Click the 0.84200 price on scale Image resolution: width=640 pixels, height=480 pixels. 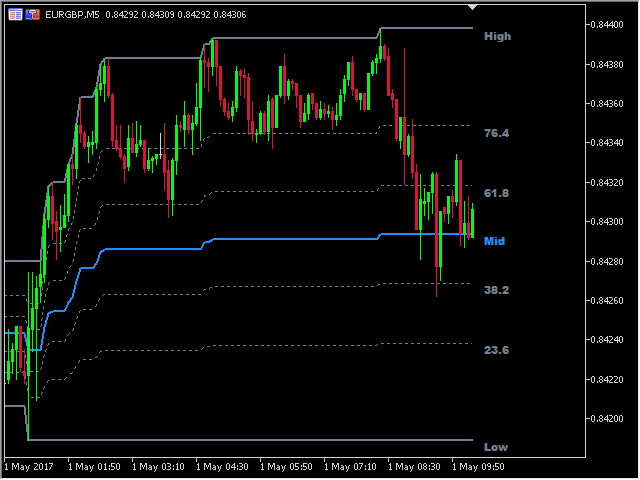[x=607, y=419]
